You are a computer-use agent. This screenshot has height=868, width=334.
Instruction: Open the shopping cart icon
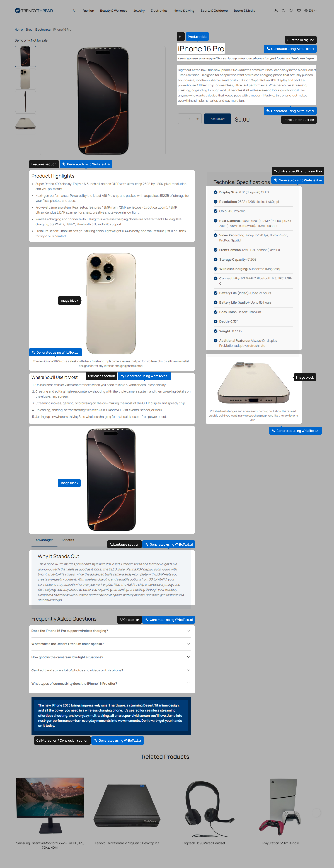[299, 11]
